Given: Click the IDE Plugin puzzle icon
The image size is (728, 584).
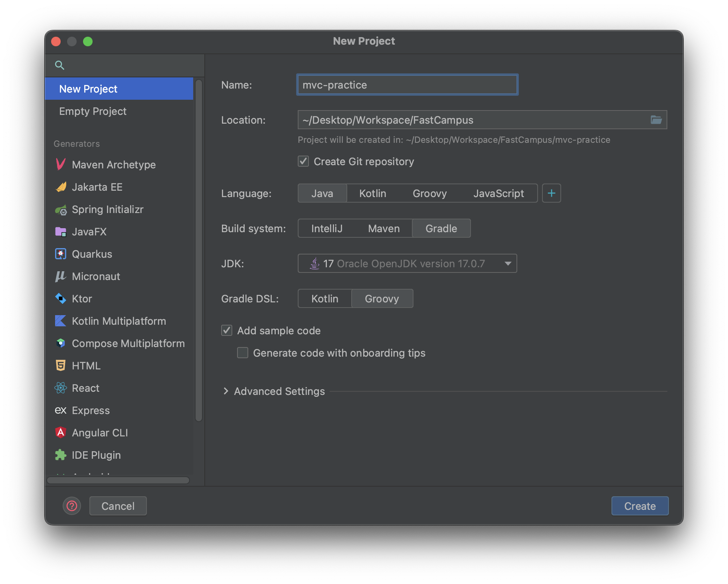Looking at the screenshot, I should point(61,455).
